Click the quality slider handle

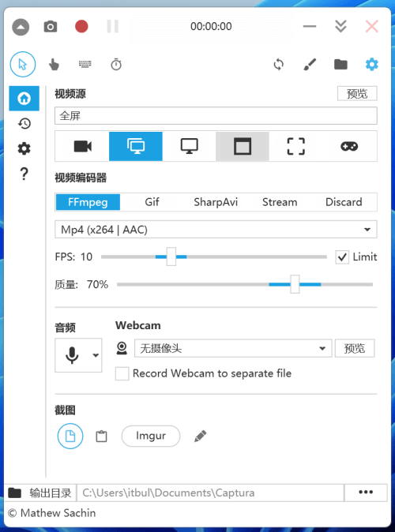click(x=295, y=284)
